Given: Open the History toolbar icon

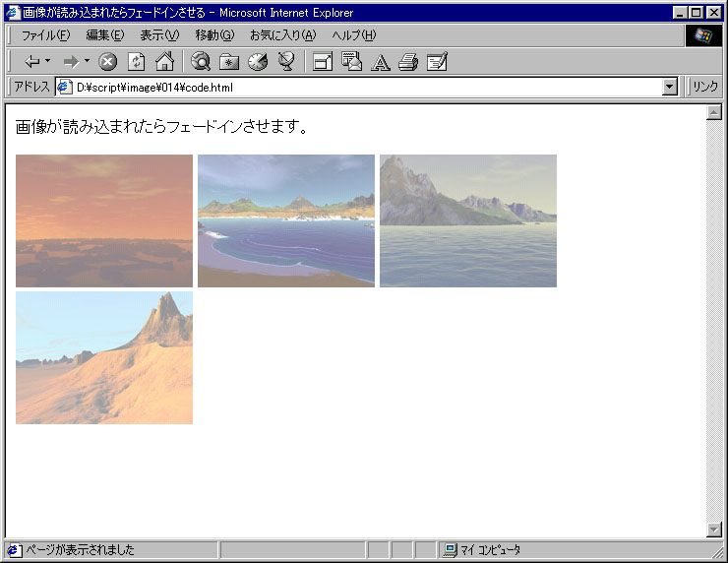Looking at the screenshot, I should (258, 61).
